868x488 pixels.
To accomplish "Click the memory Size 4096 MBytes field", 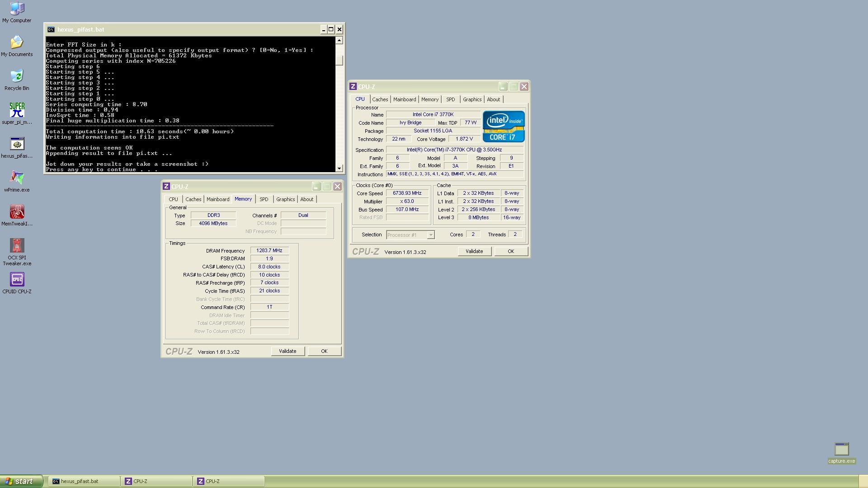I will [x=213, y=223].
